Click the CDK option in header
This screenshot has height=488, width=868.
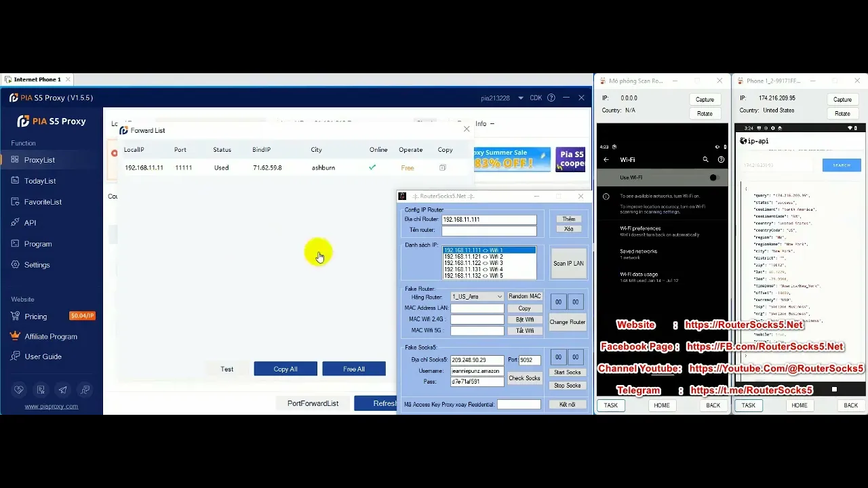click(x=536, y=98)
